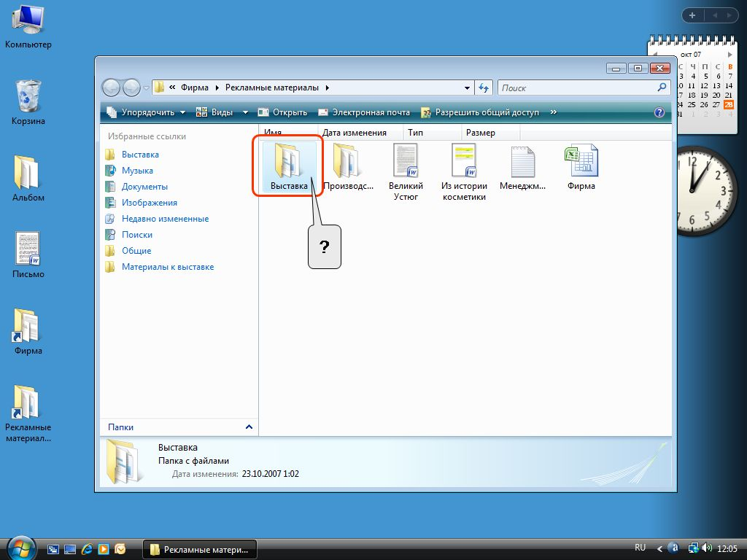Click the volume speaker tray icon
Image resolution: width=747 pixels, height=560 pixels.
708,548
